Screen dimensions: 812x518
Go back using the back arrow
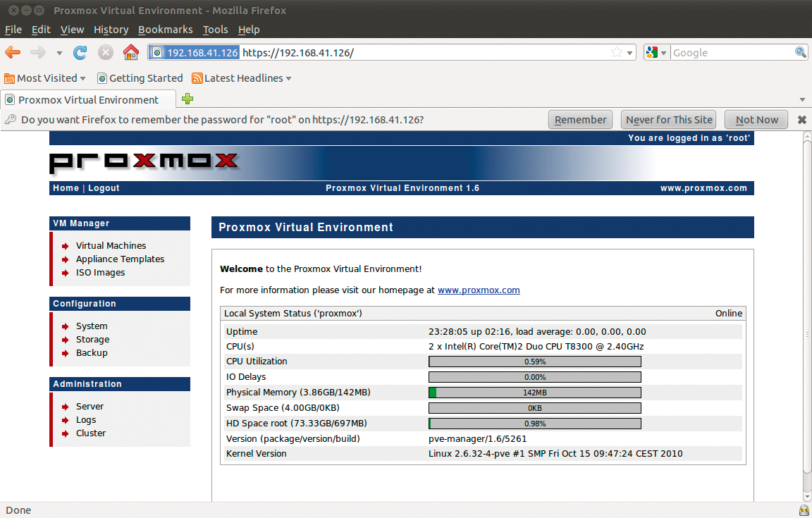click(12, 52)
